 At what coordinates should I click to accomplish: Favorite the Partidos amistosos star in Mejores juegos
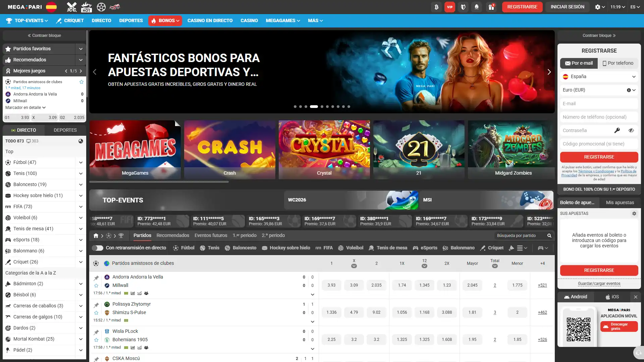tap(81, 82)
